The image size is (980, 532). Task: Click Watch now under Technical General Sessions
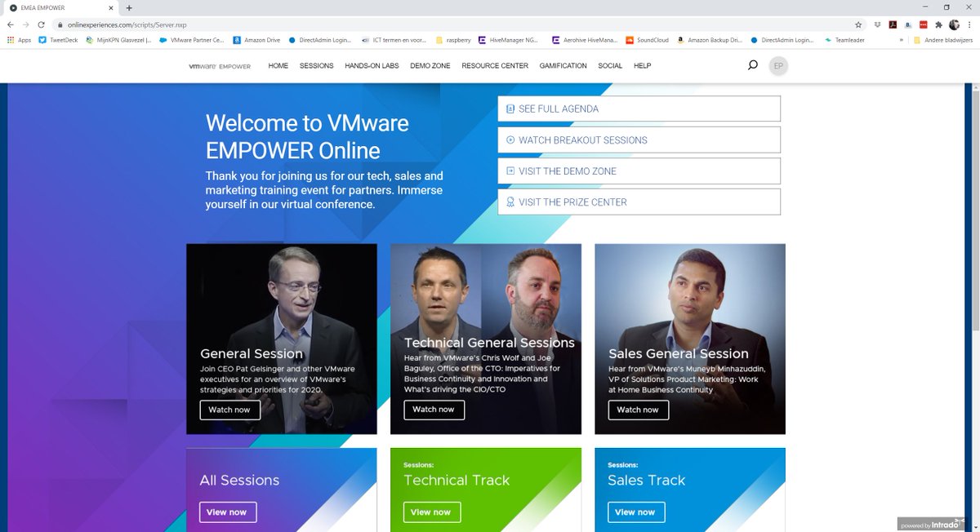click(434, 410)
